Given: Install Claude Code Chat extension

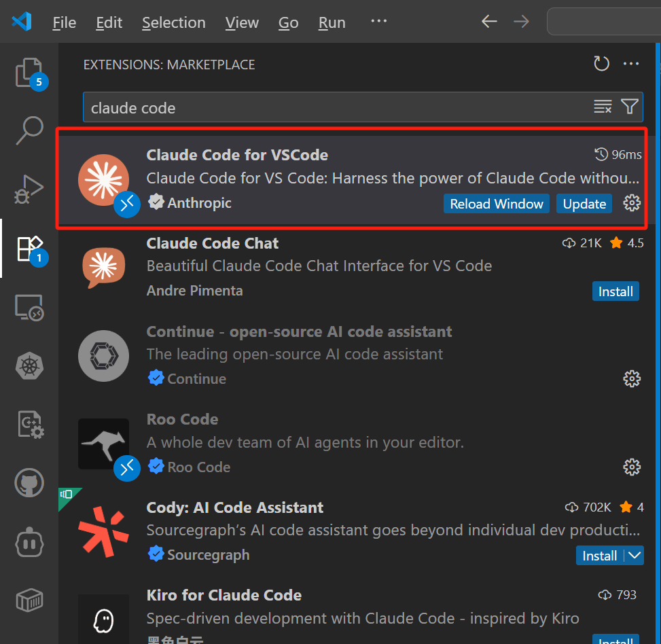Looking at the screenshot, I should click(x=615, y=291).
